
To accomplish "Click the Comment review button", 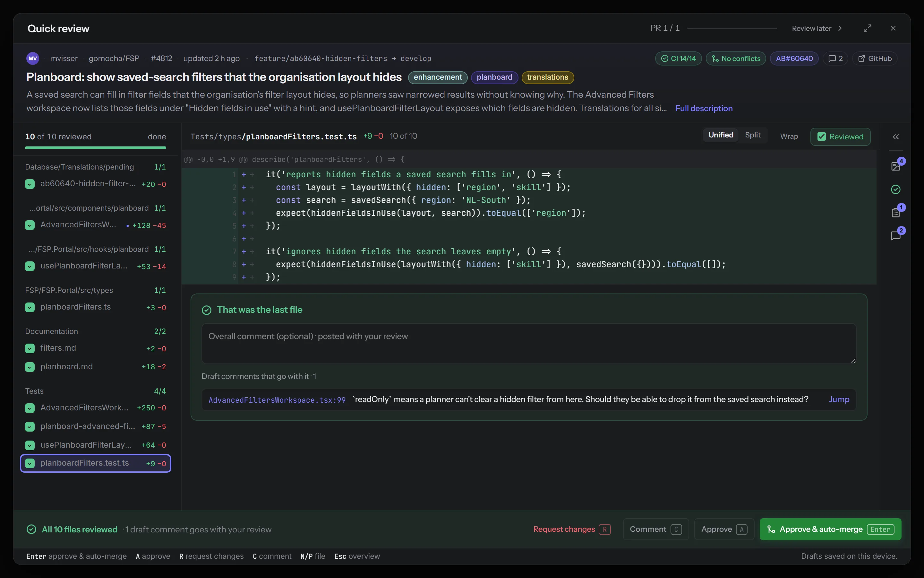I will tap(655, 529).
